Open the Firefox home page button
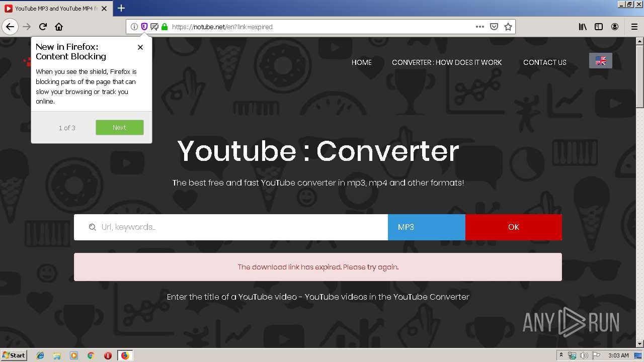This screenshot has width=644, height=362. tap(59, 27)
